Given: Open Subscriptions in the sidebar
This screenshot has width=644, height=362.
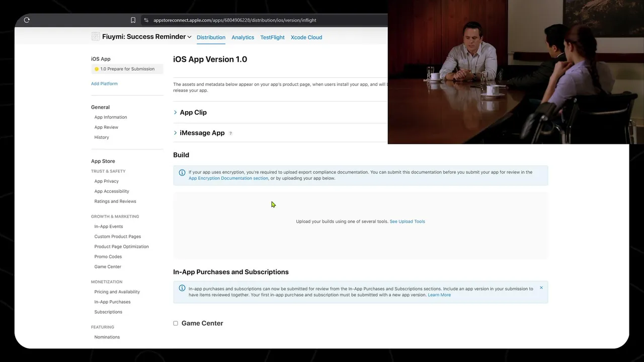Looking at the screenshot, I should coord(108,312).
